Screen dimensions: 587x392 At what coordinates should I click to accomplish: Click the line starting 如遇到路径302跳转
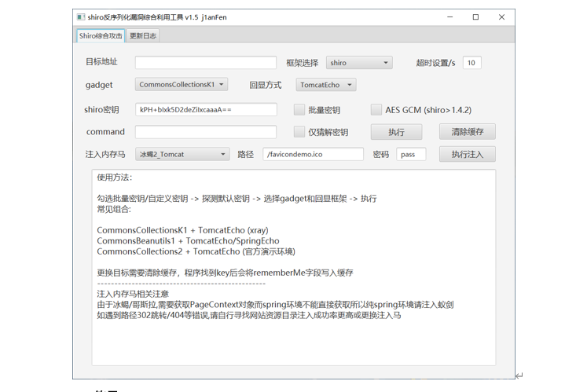click(x=249, y=315)
